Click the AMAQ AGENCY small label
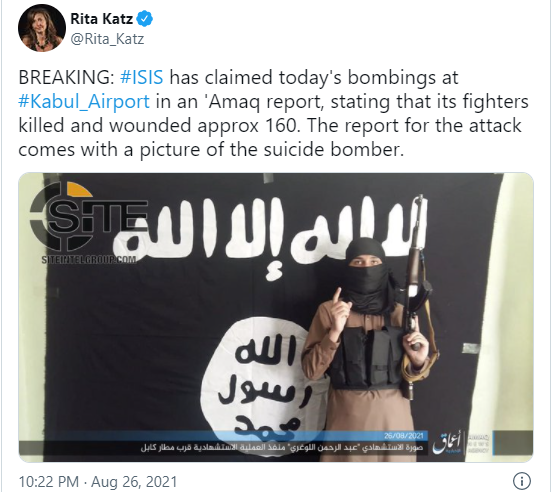558x492 pixels. tap(479, 444)
